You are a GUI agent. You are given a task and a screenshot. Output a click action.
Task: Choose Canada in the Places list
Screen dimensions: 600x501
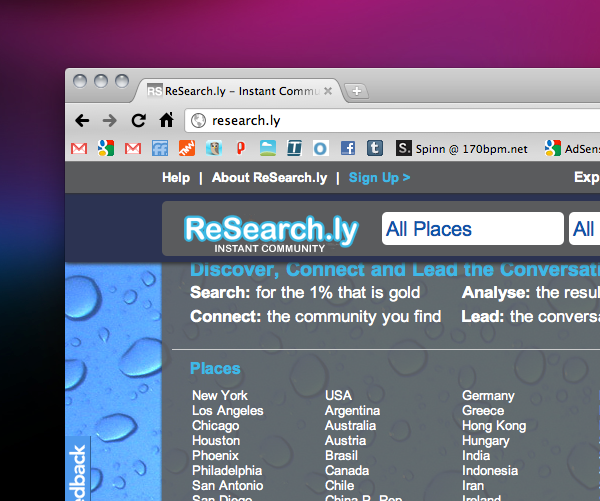tap(347, 470)
